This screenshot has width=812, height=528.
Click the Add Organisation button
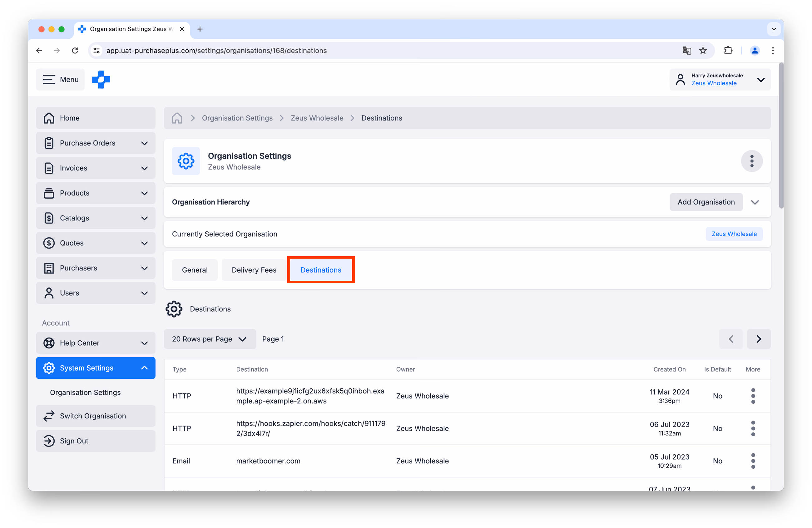pos(706,202)
